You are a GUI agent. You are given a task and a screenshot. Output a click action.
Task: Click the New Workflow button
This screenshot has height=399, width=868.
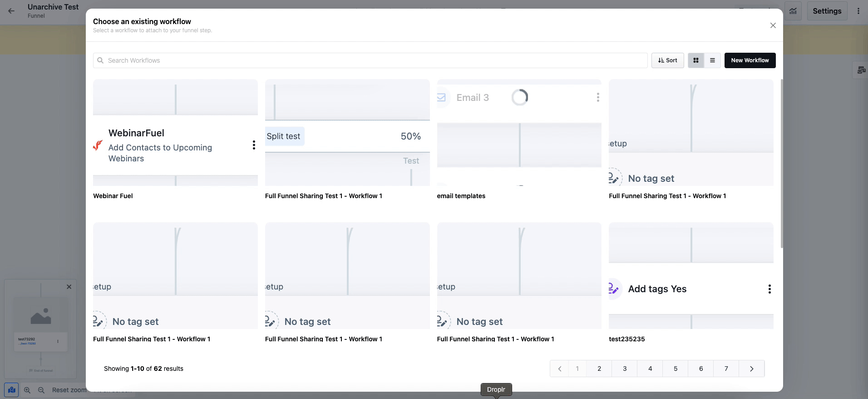(750, 60)
